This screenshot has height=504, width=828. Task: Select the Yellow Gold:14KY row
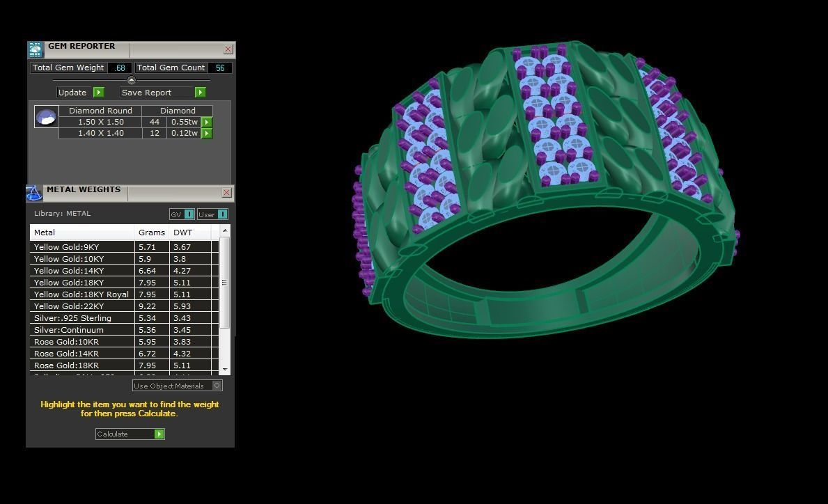[124, 271]
